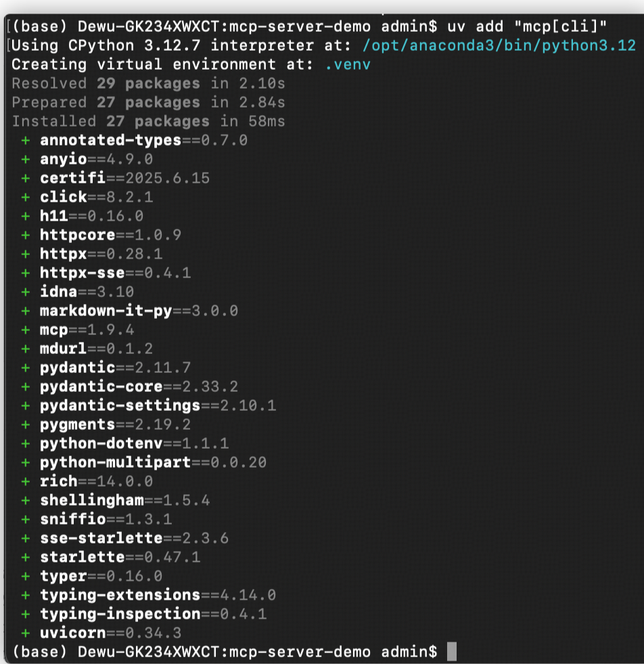This screenshot has width=644, height=664.
Task: Click the "Installed 27 packages" line
Action: pos(148,122)
